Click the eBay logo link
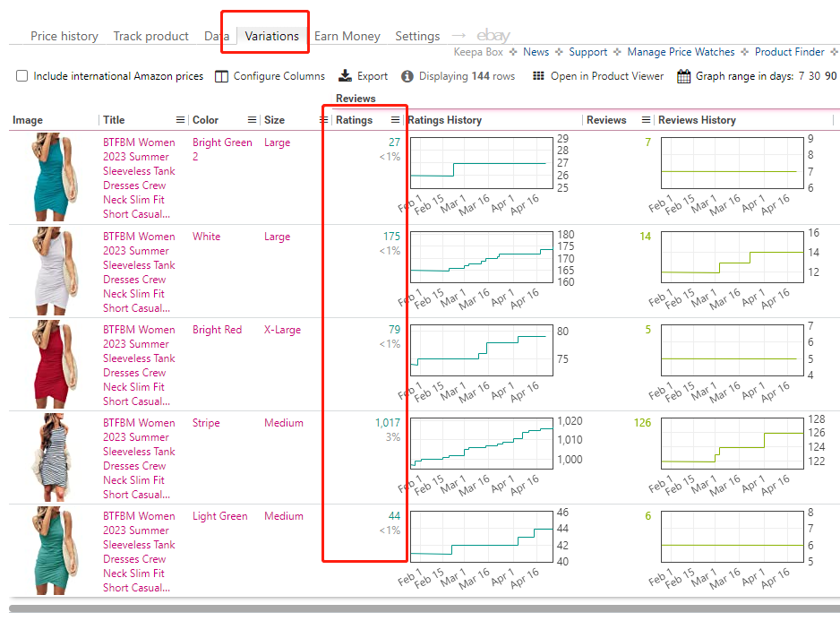 (x=493, y=36)
